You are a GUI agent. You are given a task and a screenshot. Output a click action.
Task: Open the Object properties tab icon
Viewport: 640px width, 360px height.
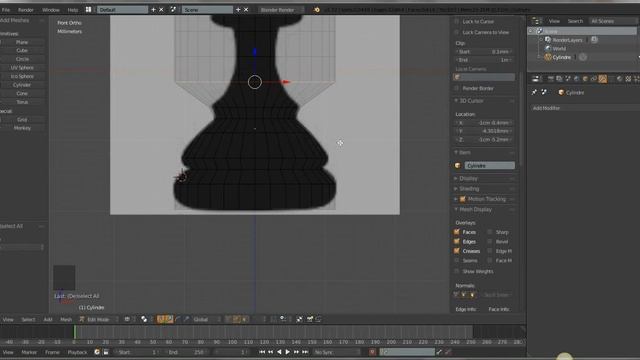click(585, 79)
